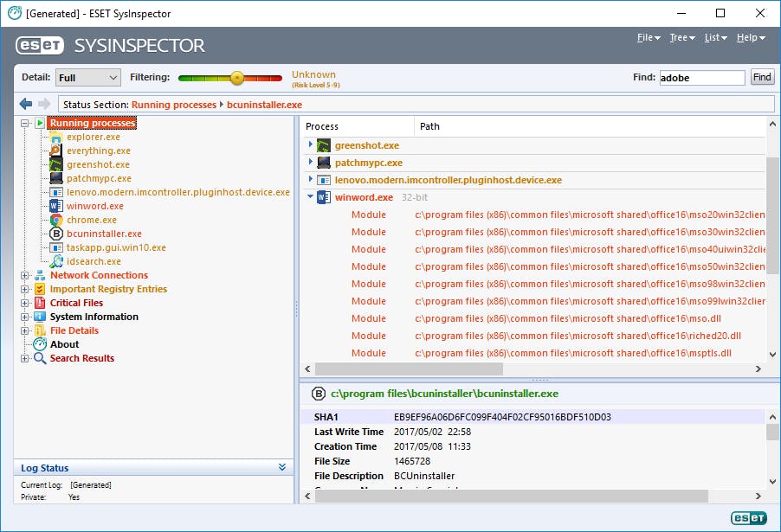This screenshot has height=532, width=781.
Task: Click the Search Results magnifier icon
Action: tap(40, 358)
